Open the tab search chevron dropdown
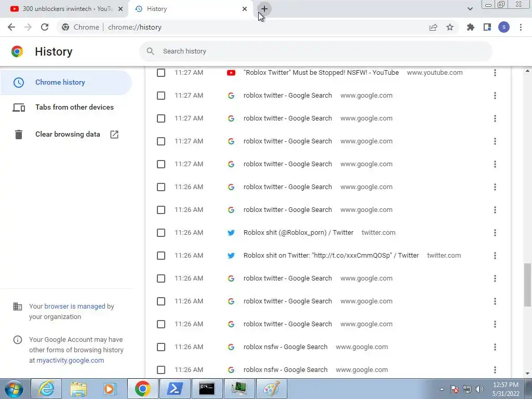 pyautogui.click(x=470, y=9)
